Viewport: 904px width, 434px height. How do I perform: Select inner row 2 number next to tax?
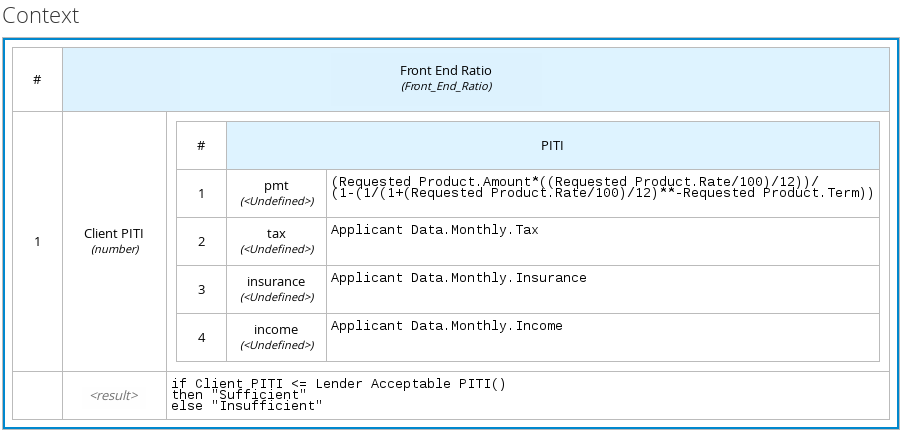201,241
